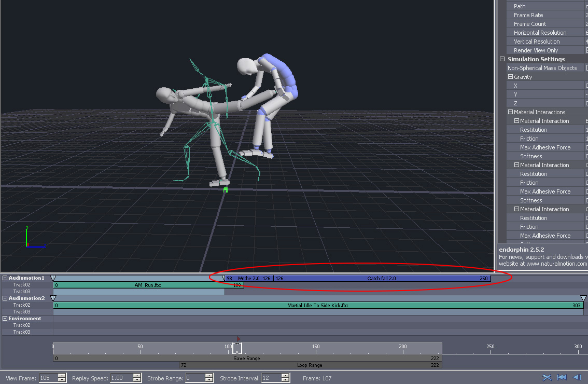The height and width of the screenshot is (384, 588).
Task: Select Track03 under Environment
Action: tap(22, 332)
